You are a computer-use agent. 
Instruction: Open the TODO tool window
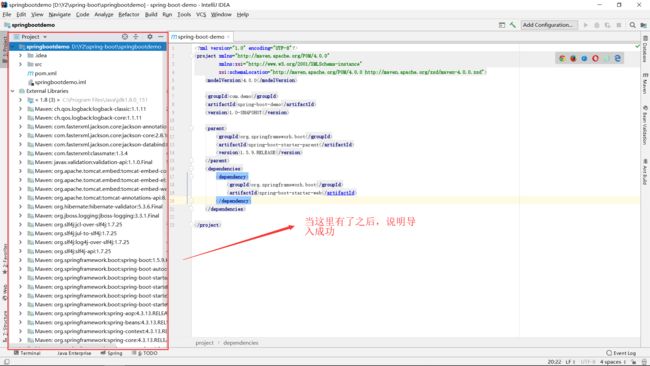pos(145,353)
